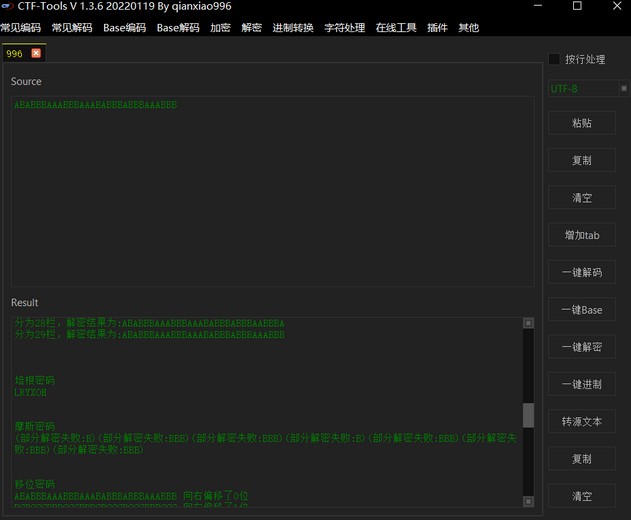This screenshot has height=520, width=631.
Task: Close the 996 tab with its red X icon
Action: pos(37,53)
